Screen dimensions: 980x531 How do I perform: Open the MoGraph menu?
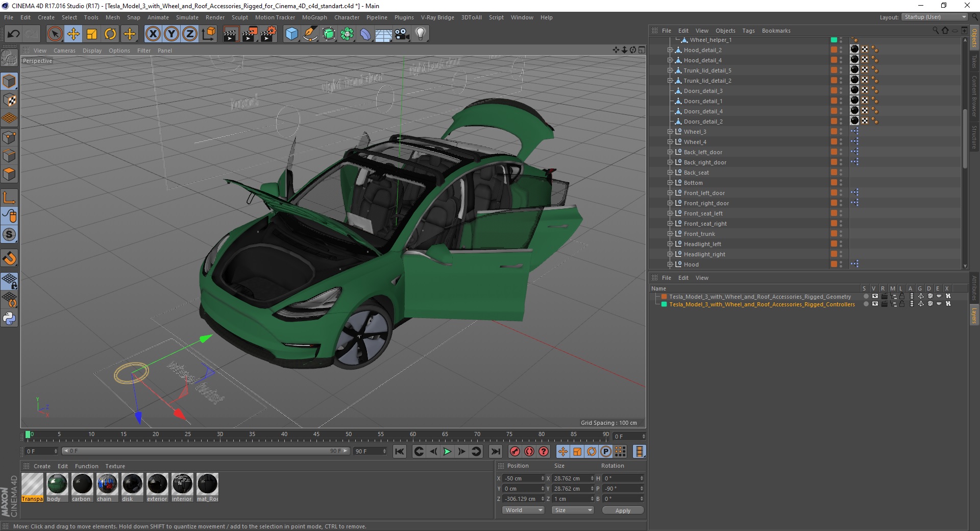pos(314,17)
